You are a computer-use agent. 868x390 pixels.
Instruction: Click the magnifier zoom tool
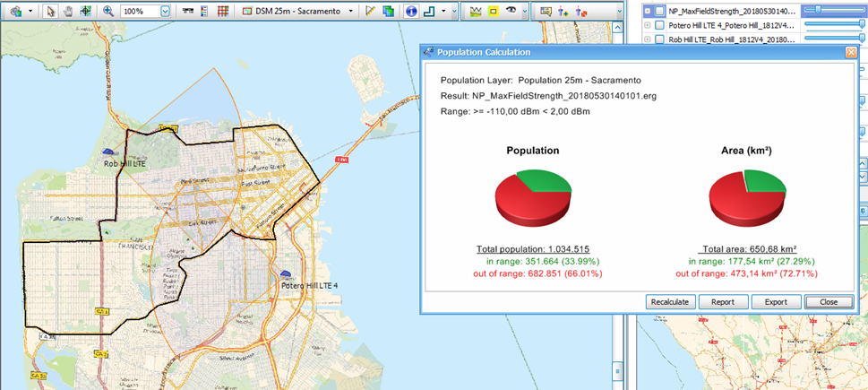pyautogui.click(x=108, y=11)
